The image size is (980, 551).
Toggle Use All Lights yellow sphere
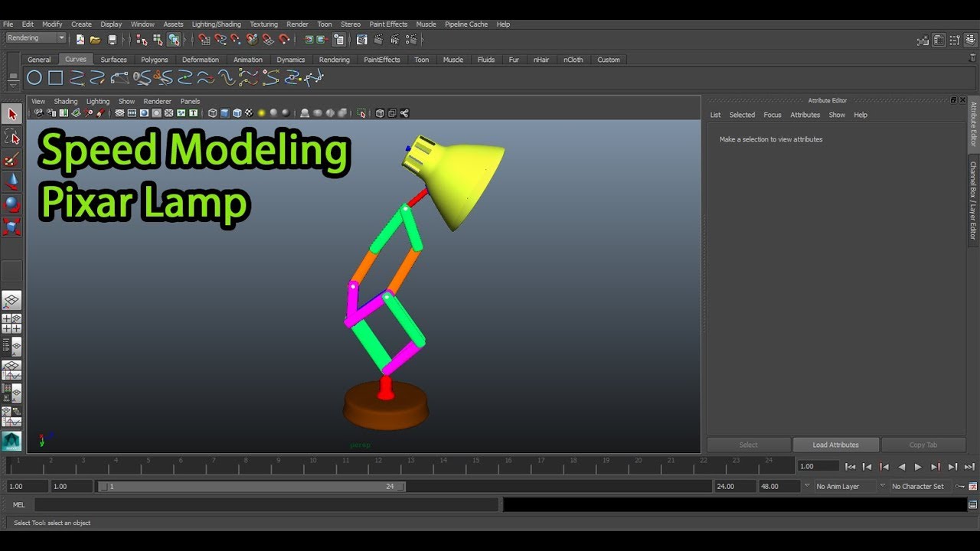coord(261,113)
